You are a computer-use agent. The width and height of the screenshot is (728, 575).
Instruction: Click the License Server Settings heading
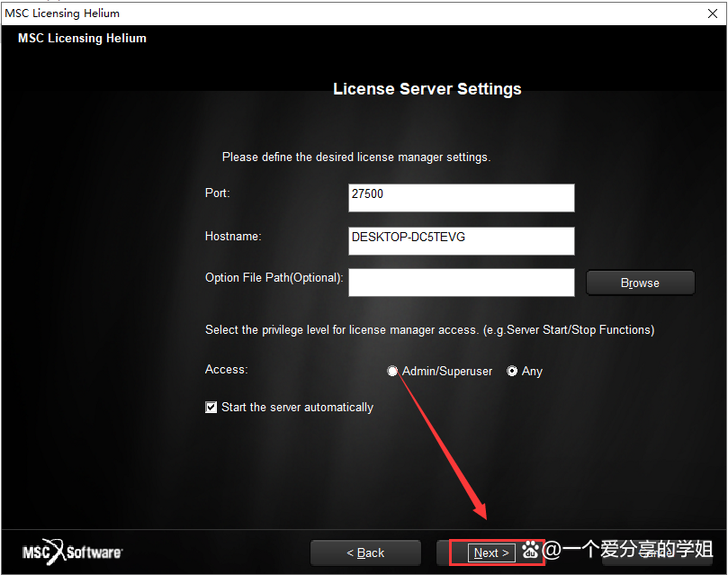pyautogui.click(x=427, y=89)
